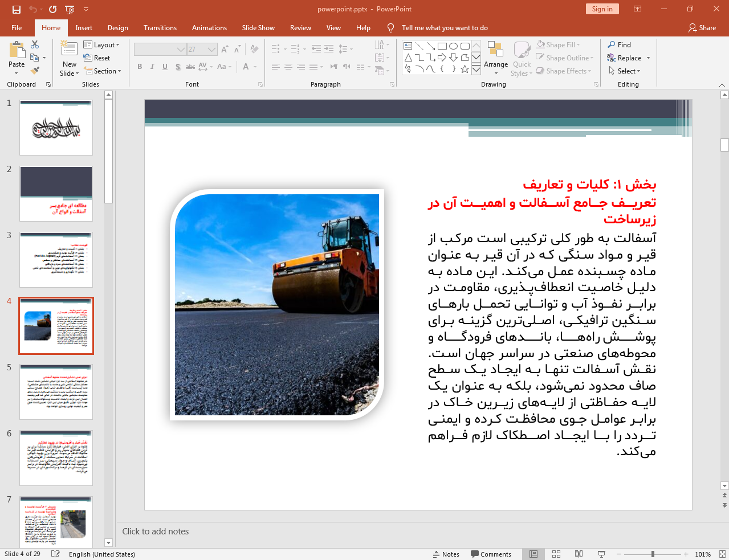Open the File tab
Screen dimensions: 729x560
[17, 28]
